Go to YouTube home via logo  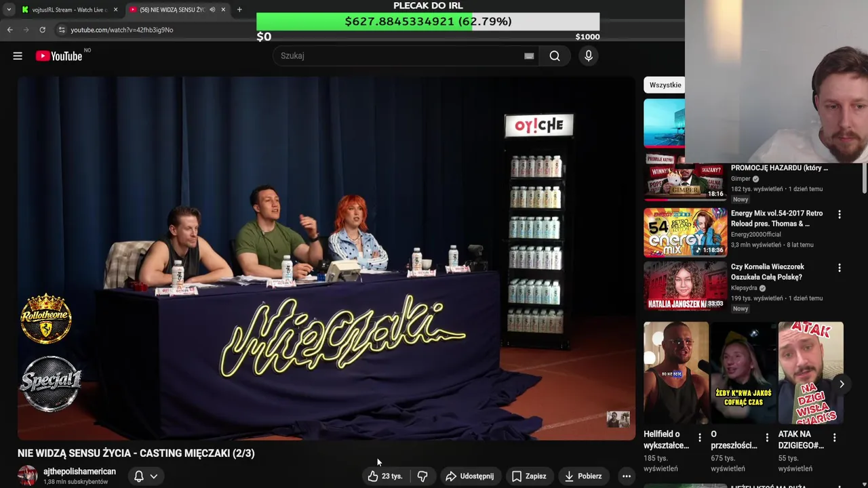(59, 56)
